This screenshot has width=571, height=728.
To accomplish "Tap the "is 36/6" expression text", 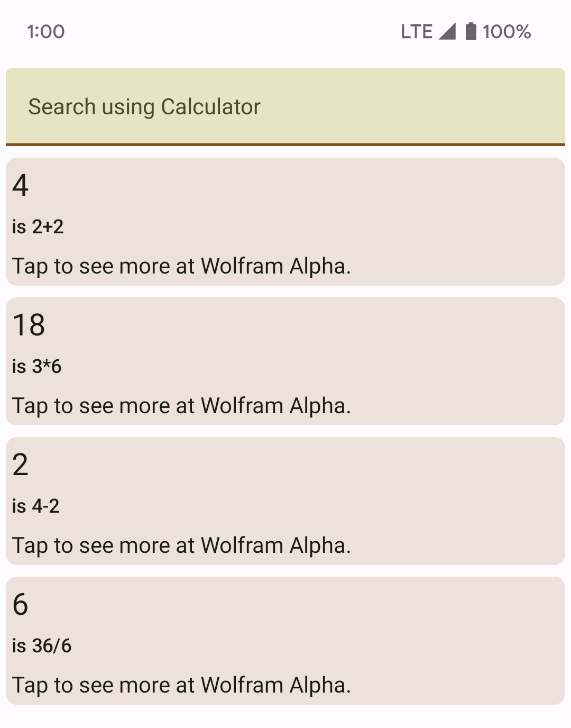I will [x=42, y=646].
